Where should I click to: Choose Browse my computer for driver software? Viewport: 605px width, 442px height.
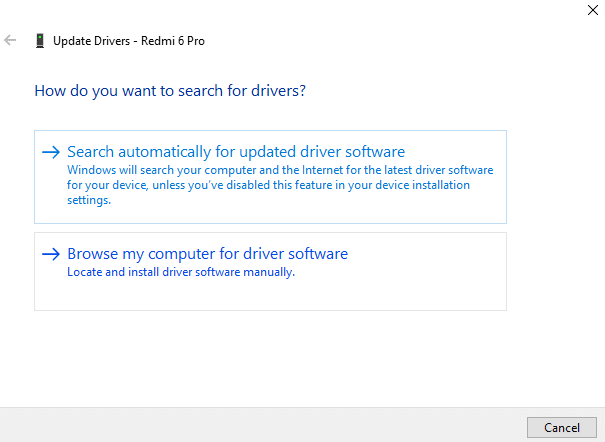[207, 254]
